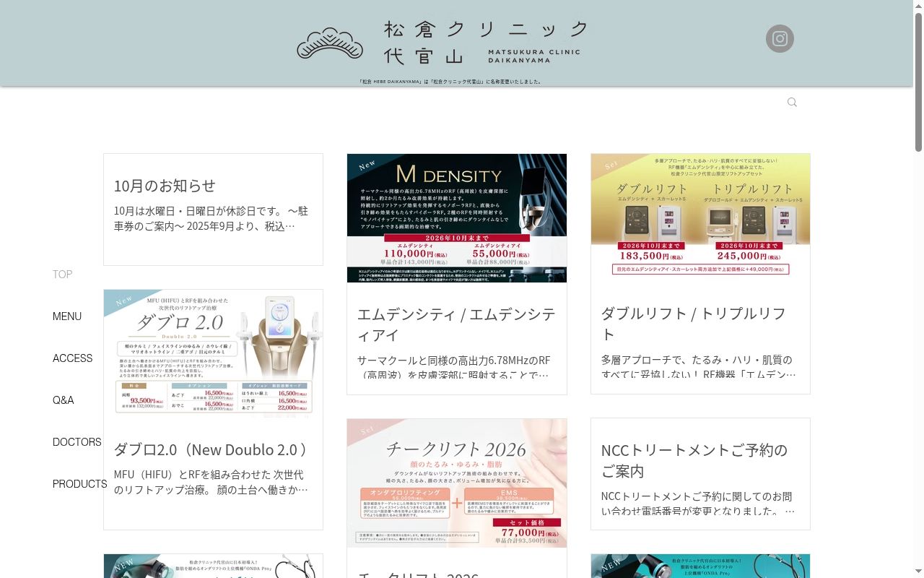Click the excerpt starting NCCトリートメントご予約に関して
Viewport: 924px width, 578px height.
click(x=698, y=504)
